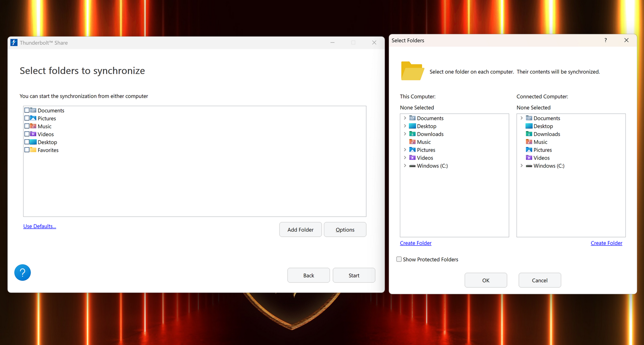This screenshot has width=644, height=345.
Task: Check the Favorites folder checkbox
Action: (27, 150)
